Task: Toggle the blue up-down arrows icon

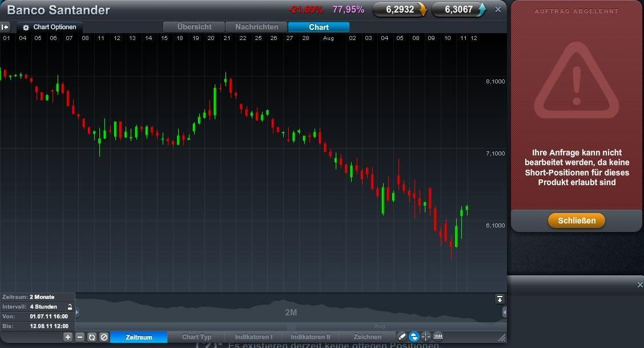Action: click(x=414, y=337)
